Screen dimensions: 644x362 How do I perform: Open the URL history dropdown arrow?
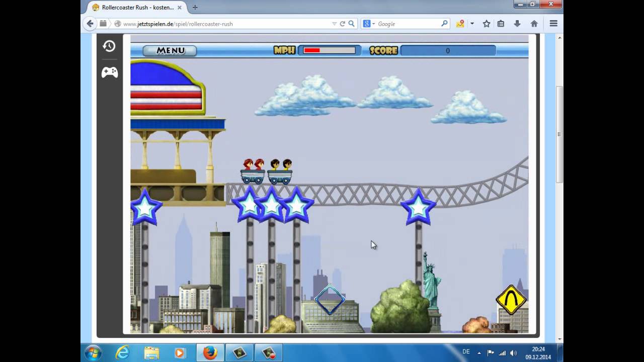pos(334,24)
